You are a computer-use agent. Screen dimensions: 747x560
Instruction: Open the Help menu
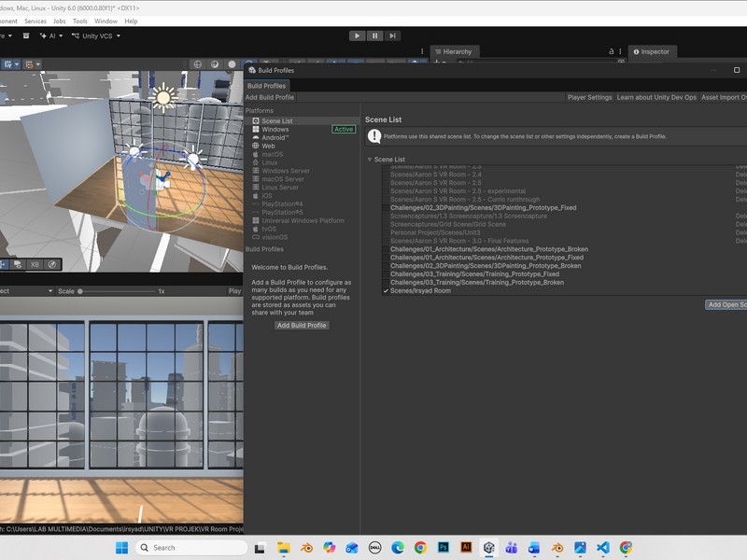[x=131, y=21]
